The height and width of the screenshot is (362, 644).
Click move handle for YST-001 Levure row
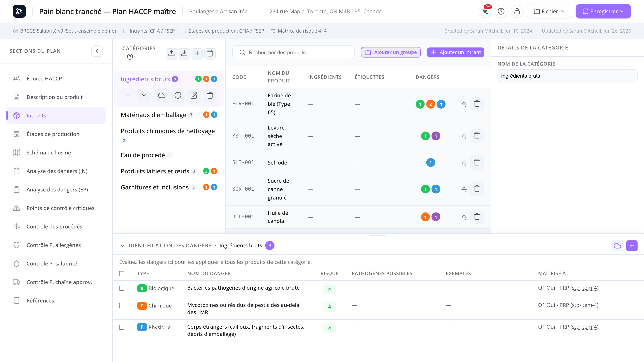tap(464, 136)
